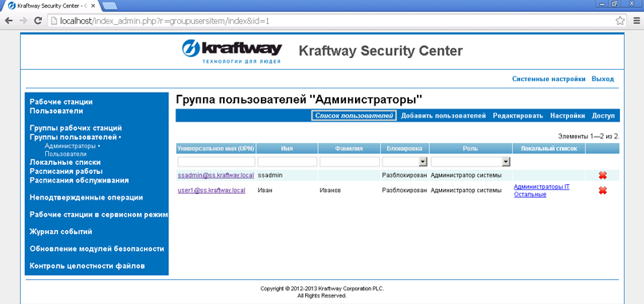Click the Локальный список column header

point(549,149)
